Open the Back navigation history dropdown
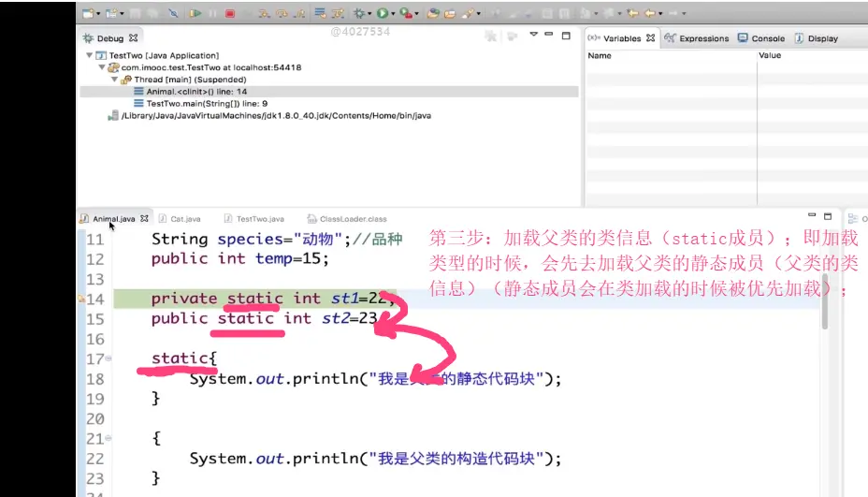868x497 pixels. pos(660,14)
